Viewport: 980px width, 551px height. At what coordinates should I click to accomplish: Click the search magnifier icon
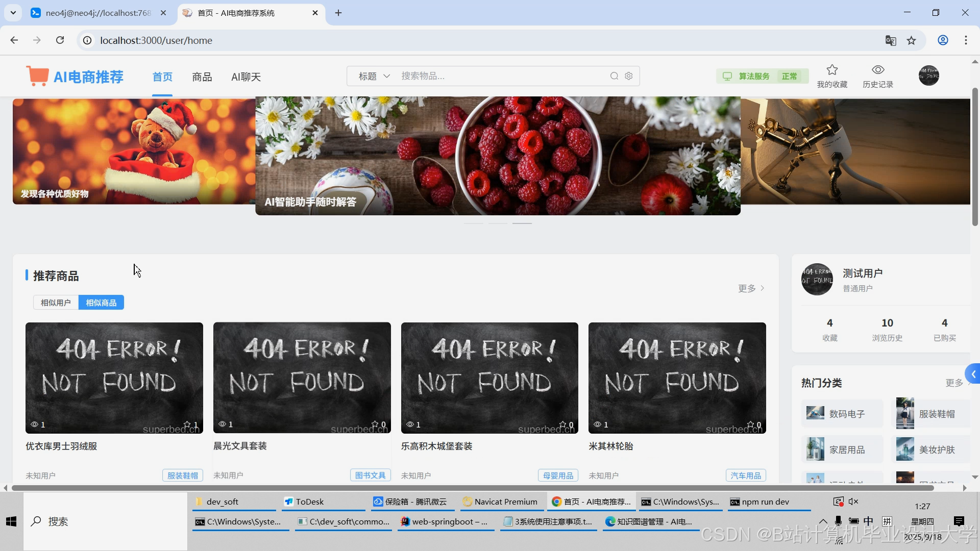(x=614, y=76)
